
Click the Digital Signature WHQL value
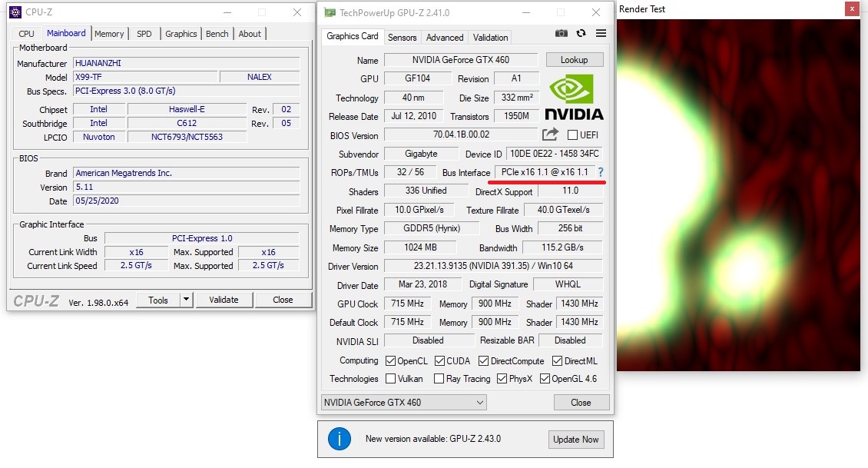tap(568, 284)
